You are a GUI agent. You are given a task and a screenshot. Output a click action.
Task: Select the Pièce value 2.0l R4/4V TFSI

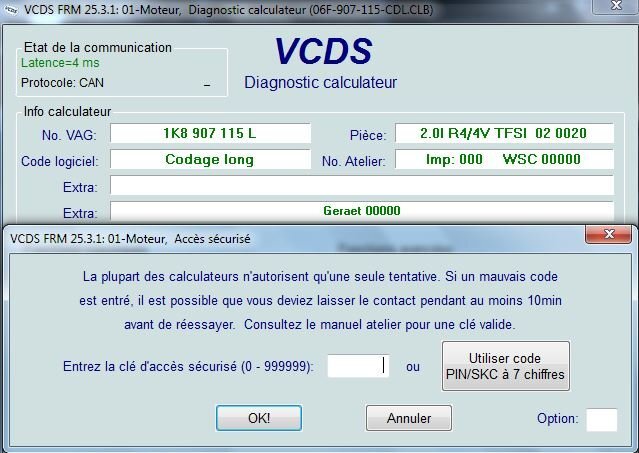point(505,133)
